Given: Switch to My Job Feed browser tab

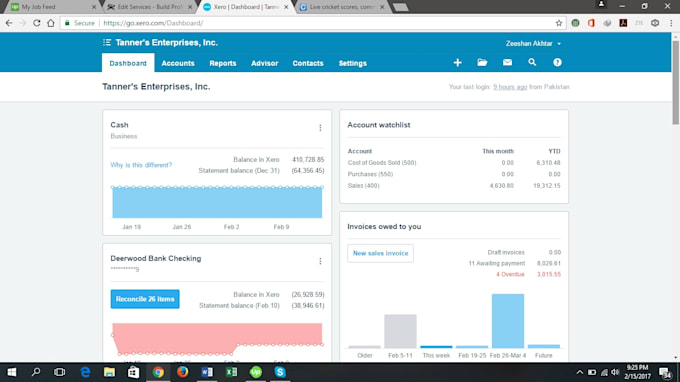Looking at the screenshot, I should 51,7.
